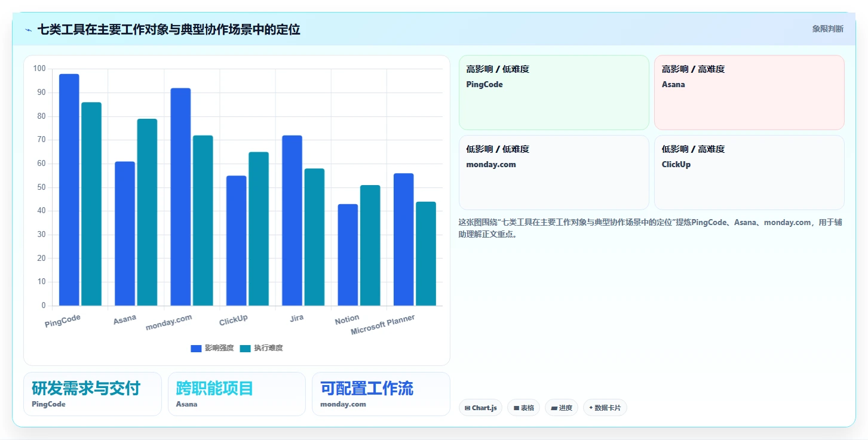Click Asana's teal 执行难度 bar
Image resolution: width=868 pixels, height=440 pixels.
pyautogui.click(x=147, y=212)
